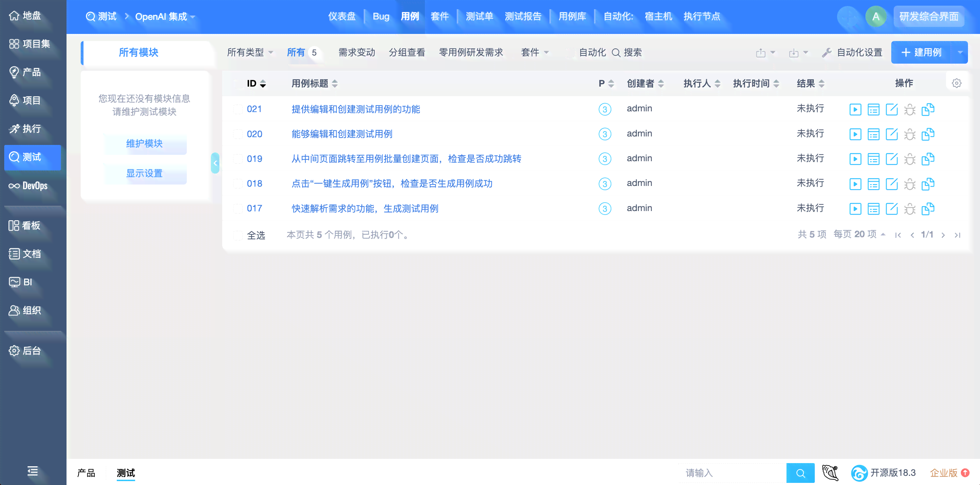Switch to 测试单 tab
Viewport: 980px width, 485px height.
[x=479, y=16]
